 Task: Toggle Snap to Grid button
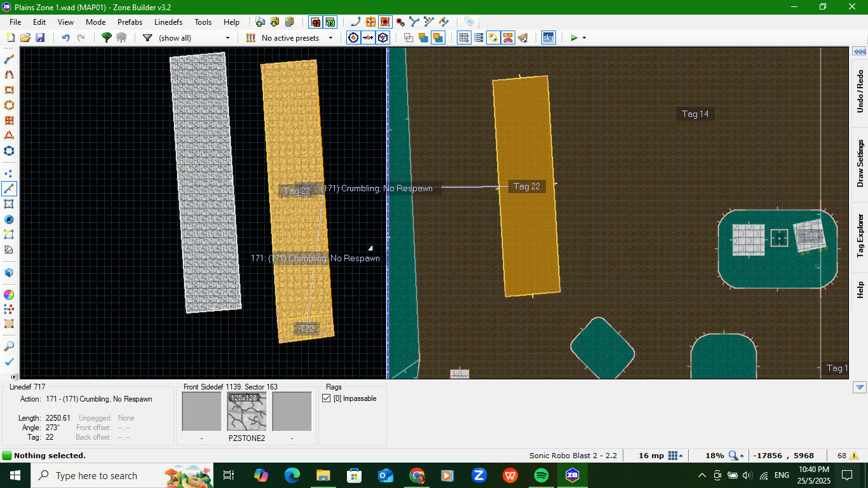(464, 38)
